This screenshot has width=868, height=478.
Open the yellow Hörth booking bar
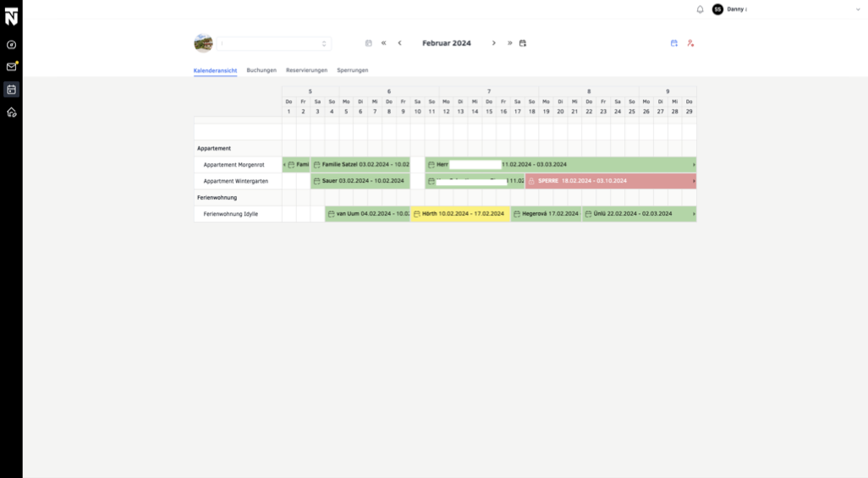pos(461,214)
